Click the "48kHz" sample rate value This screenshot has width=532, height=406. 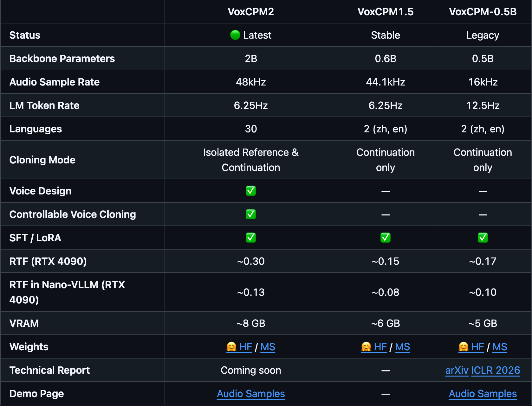tap(251, 82)
